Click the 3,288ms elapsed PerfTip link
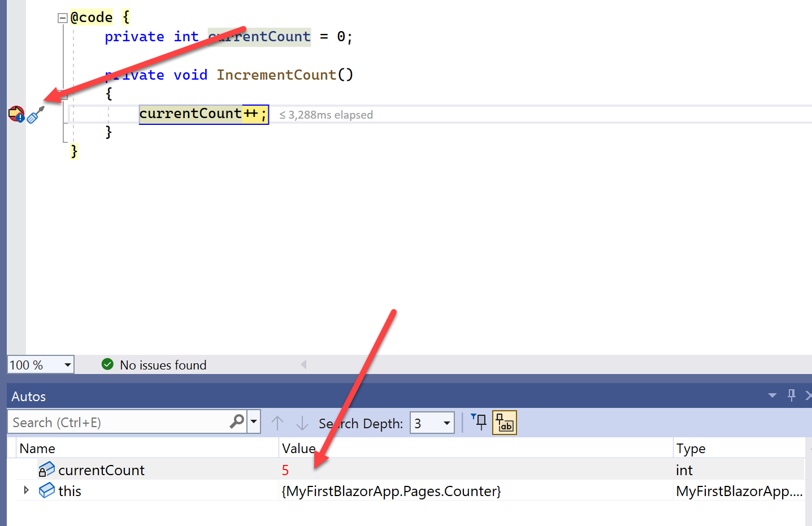 click(x=326, y=114)
